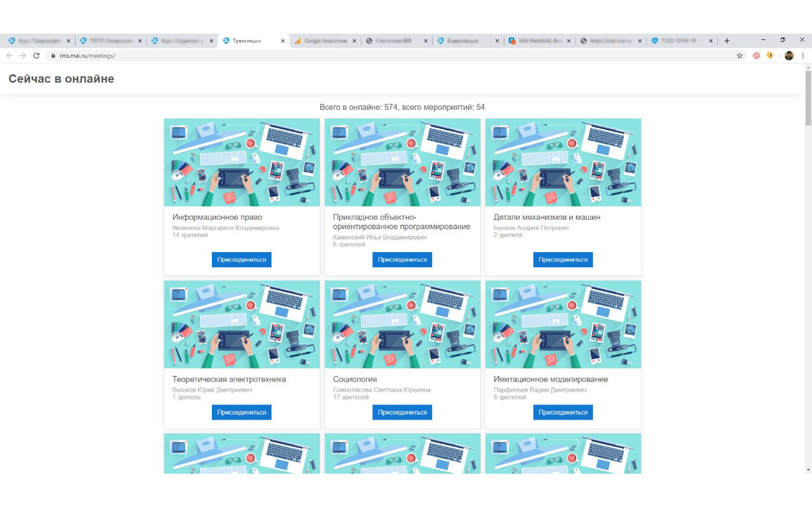Click the '1 зритель' viewer count

[x=187, y=398]
